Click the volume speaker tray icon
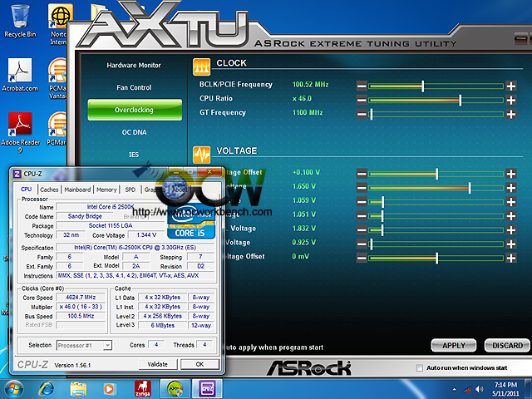This screenshot has height=399, width=532. coord(480,389)
